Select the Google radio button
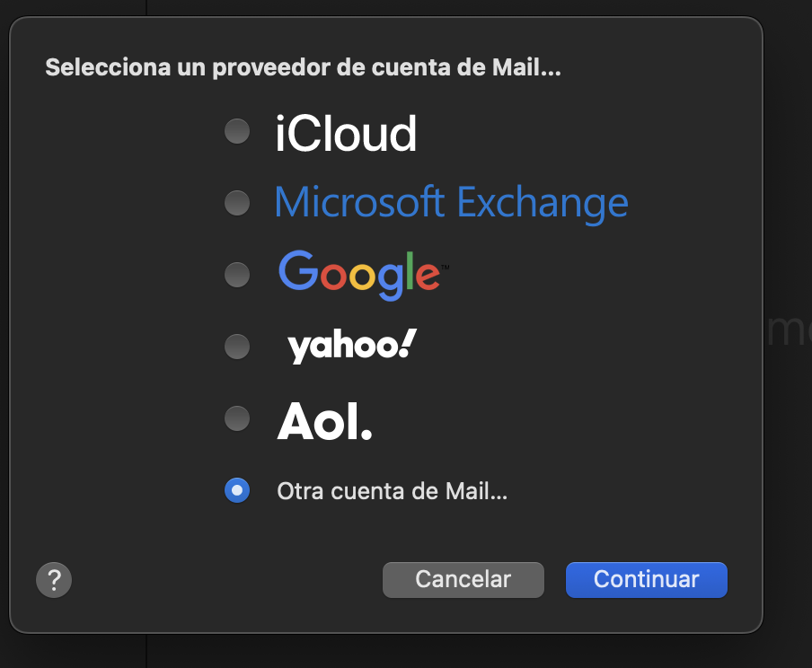 (236, 274)
